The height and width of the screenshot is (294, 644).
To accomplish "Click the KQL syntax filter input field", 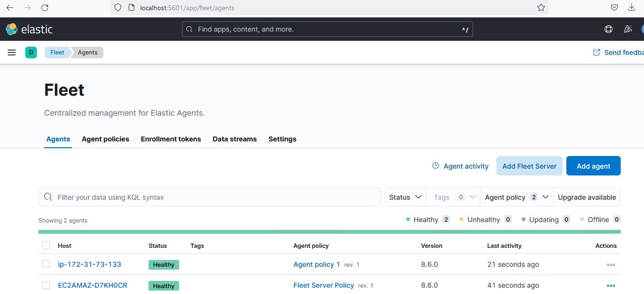I will tap(209, 197).
